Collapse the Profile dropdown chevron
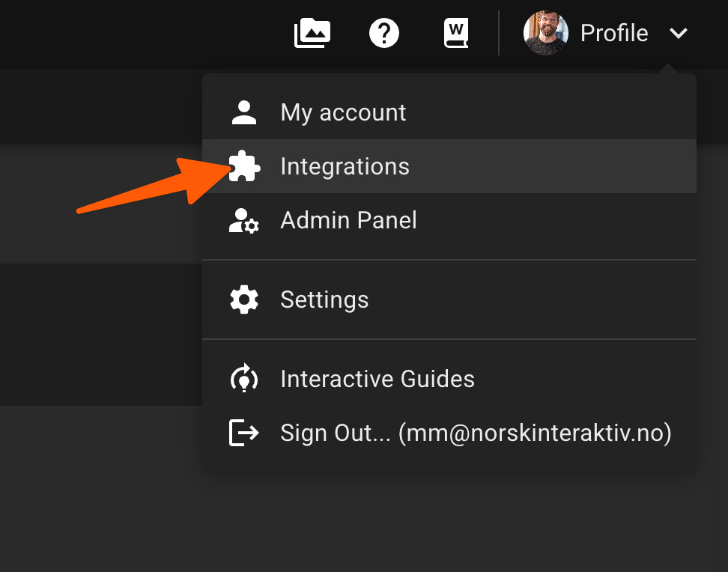This screenshot has width=728, height=572. pyautogui.click(x=679, y=34)
